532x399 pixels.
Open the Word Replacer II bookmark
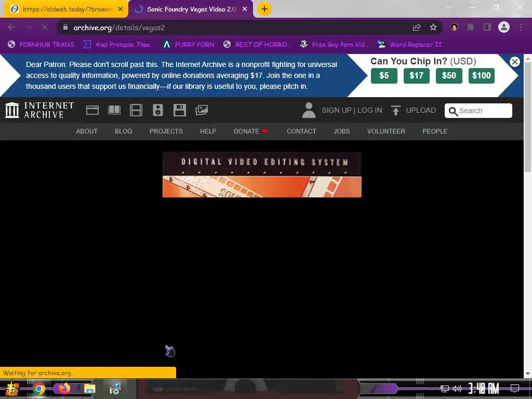(409, 45)
